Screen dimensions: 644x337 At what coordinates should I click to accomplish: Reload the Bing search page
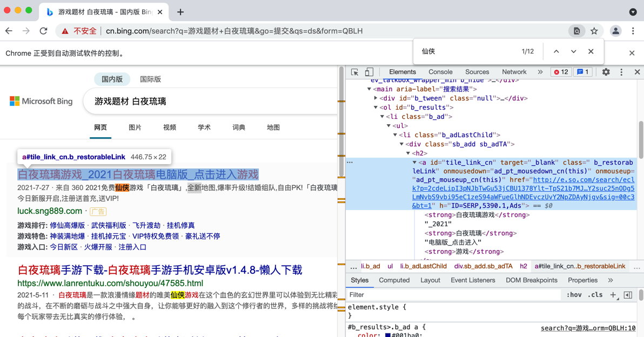coord(43,31)
